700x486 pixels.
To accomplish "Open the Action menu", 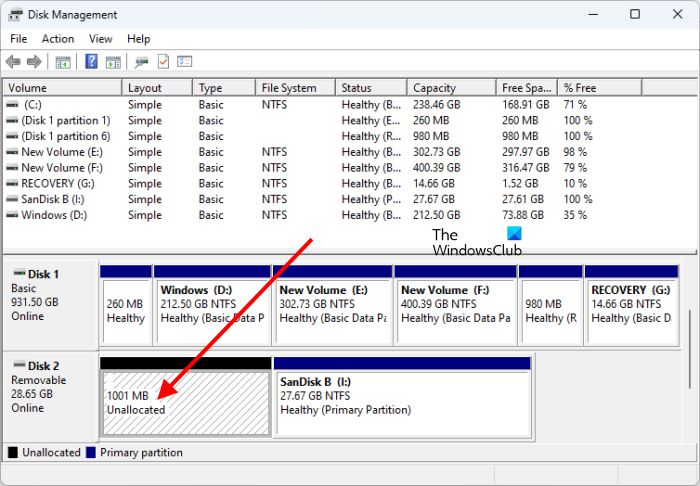I will [58, 39].
